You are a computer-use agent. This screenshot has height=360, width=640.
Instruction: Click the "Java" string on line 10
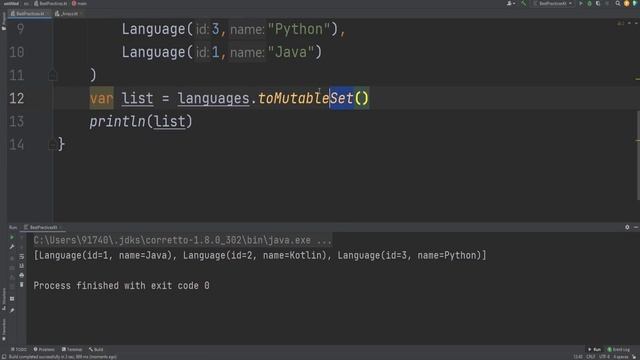tap(291, 52)
